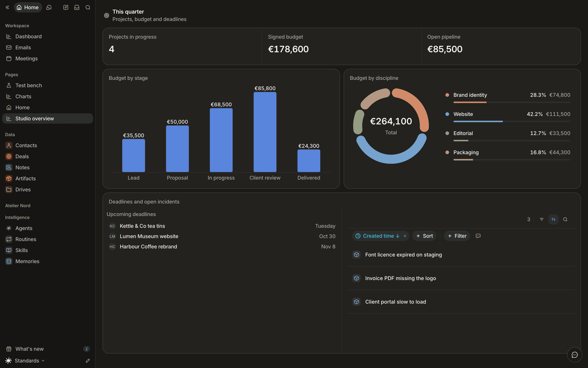Screen dimensions: 588x368
Task: Open What's new at sidebar bottom
Action: tap(48, 349)
